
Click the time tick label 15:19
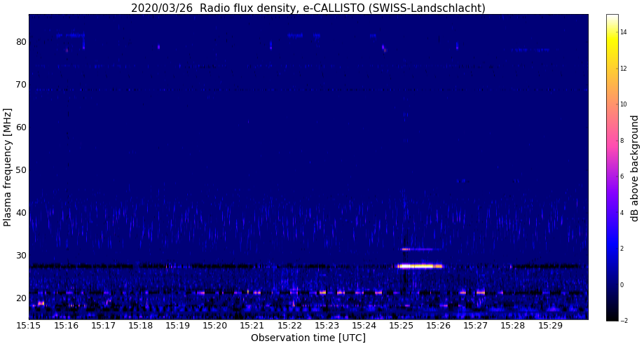pos(178,326)
